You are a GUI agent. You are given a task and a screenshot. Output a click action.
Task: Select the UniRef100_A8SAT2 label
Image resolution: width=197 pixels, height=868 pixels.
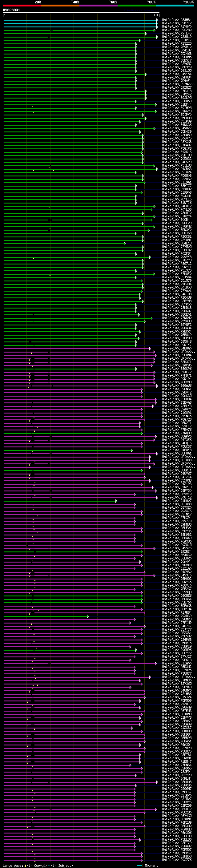coord(176,809)
